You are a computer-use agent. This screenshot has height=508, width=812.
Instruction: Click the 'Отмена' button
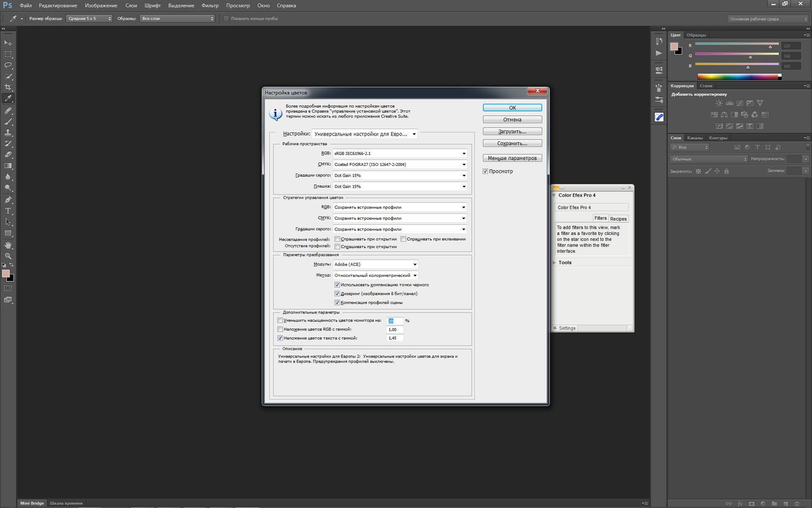512,120
